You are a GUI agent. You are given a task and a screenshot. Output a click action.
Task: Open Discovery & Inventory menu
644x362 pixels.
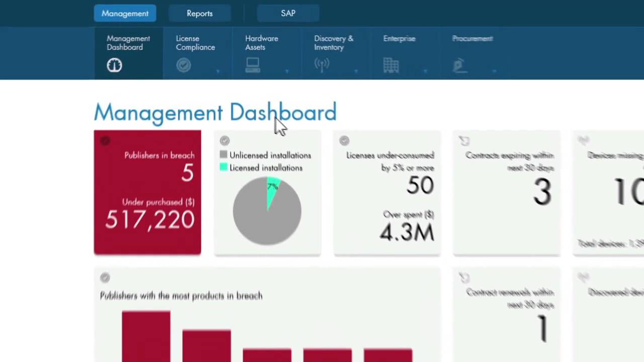(336, 54)
